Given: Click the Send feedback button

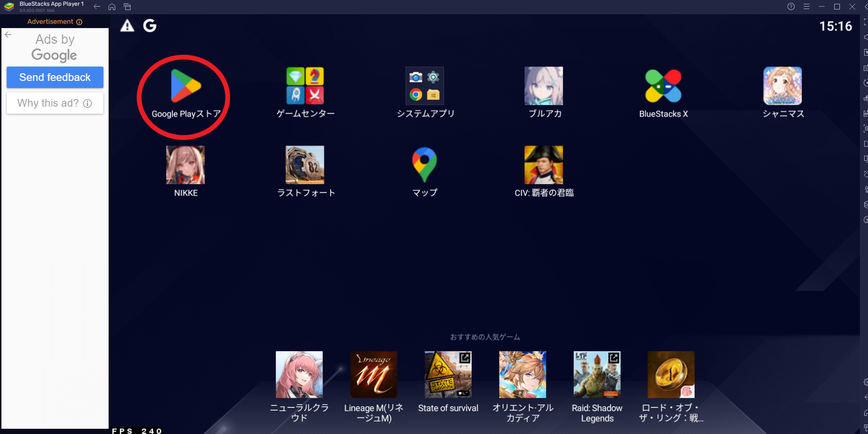Looking at the screenshot, I should click(x=55, y=78).
